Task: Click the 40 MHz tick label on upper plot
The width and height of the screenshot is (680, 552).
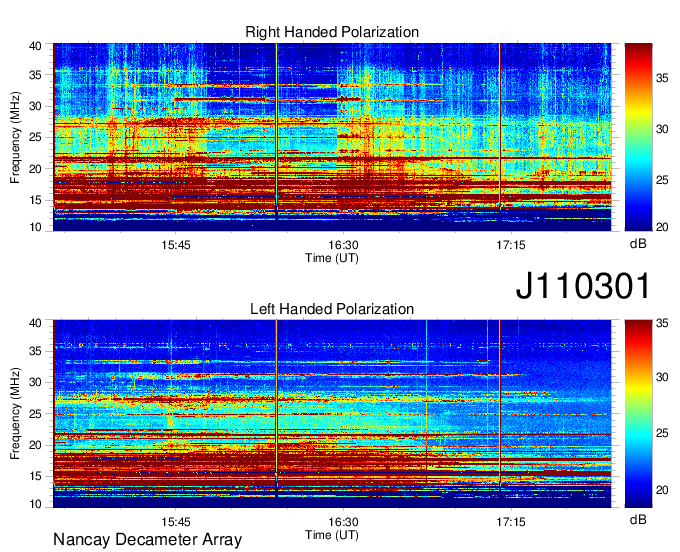Action: [x=35, y=46]
